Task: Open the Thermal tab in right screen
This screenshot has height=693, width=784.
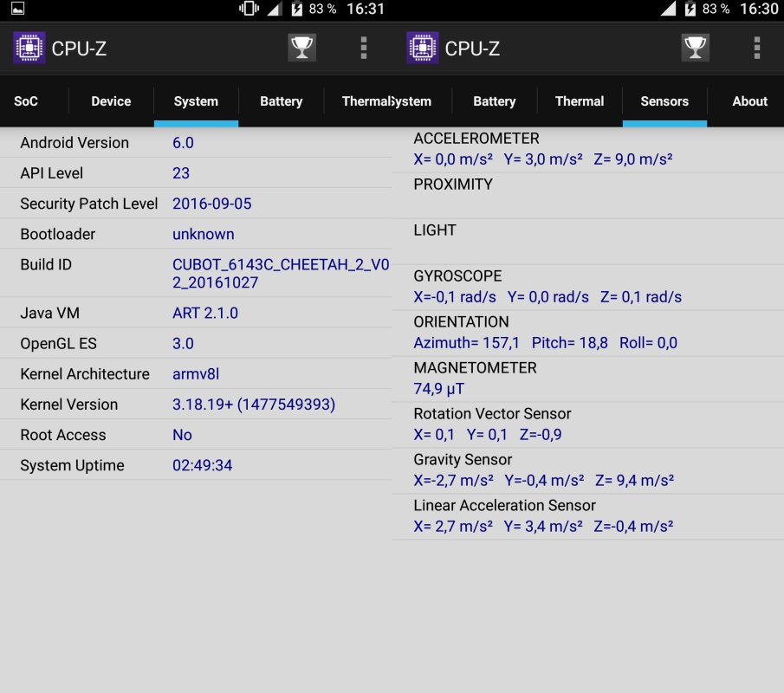Action: [580, 101]
